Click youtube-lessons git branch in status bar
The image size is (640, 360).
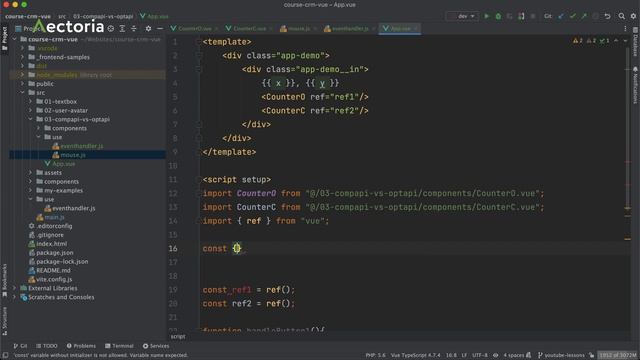pos(561,355)
